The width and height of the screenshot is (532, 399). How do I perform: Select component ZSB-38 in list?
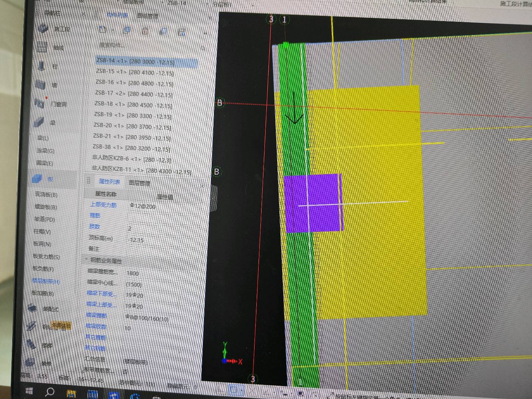pos(131,148)
